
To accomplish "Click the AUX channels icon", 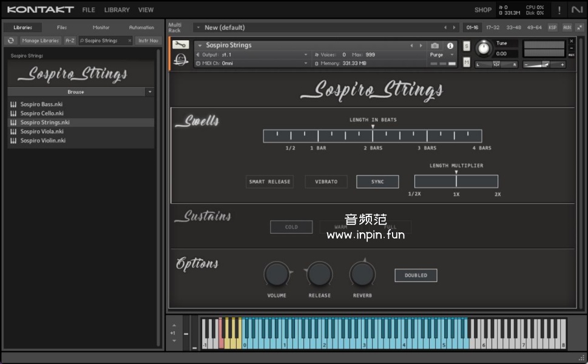I will point(567,27).
